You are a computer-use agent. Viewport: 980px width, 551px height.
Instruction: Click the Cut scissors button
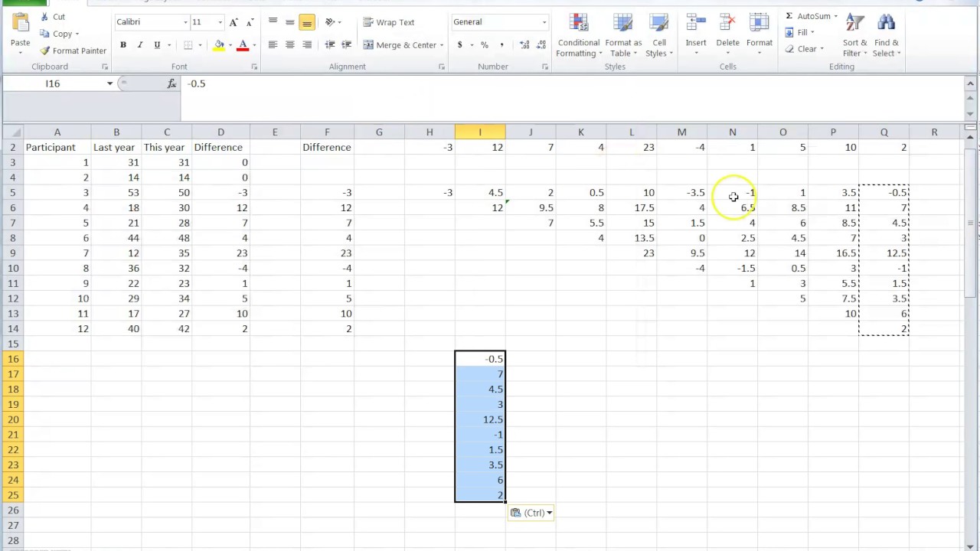coord(53,17)
